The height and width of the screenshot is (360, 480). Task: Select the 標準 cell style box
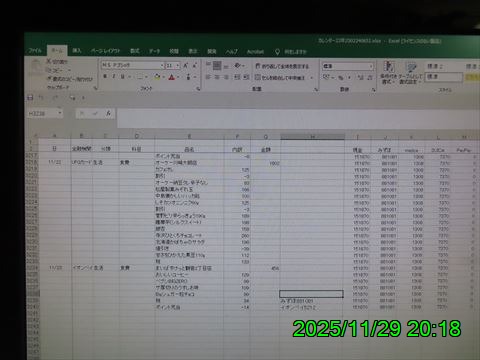tap(443, 77)
